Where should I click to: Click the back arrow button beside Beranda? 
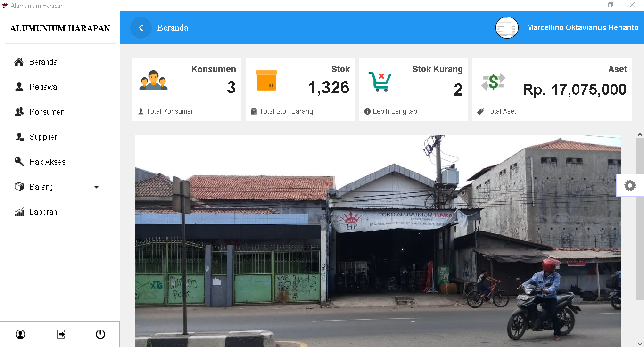[141, 28]
